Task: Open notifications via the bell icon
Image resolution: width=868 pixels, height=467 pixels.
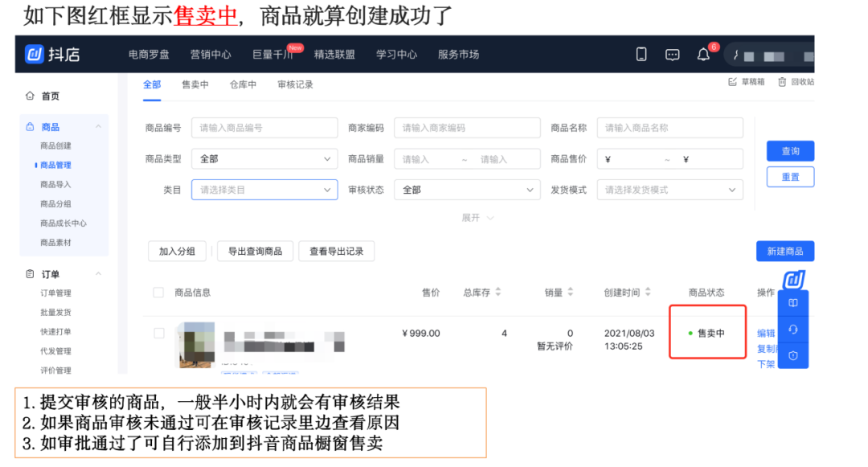Action: click(702, 54)
